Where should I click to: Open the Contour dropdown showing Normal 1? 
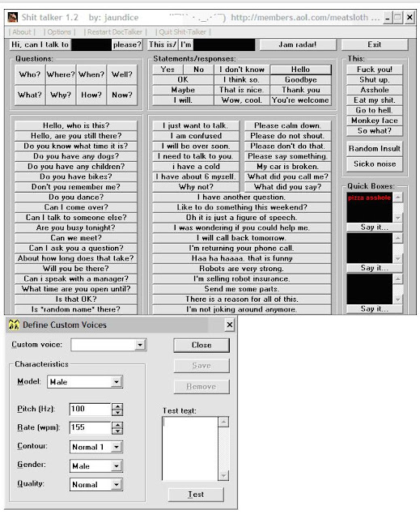coord(117,448)
